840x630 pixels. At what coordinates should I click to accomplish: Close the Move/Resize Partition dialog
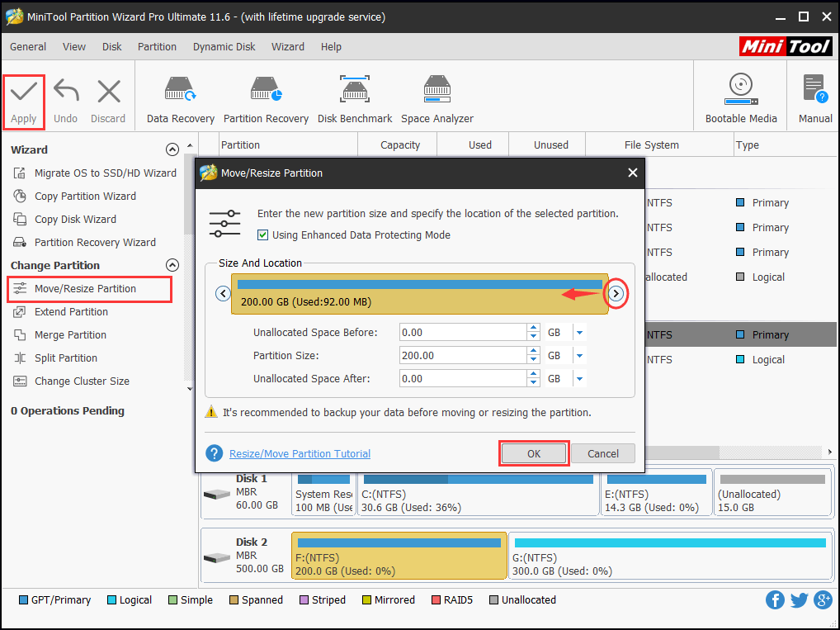click(633, 173)
